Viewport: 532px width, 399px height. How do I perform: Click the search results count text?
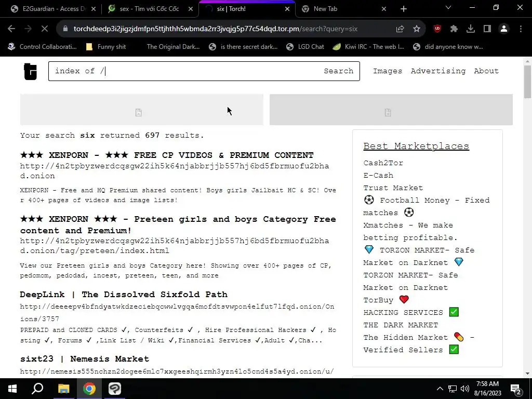112,136
